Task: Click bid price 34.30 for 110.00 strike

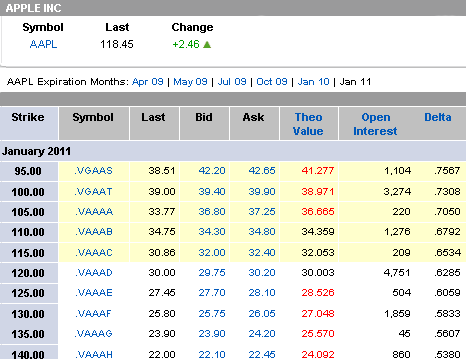Action: [x=212, y=232]
